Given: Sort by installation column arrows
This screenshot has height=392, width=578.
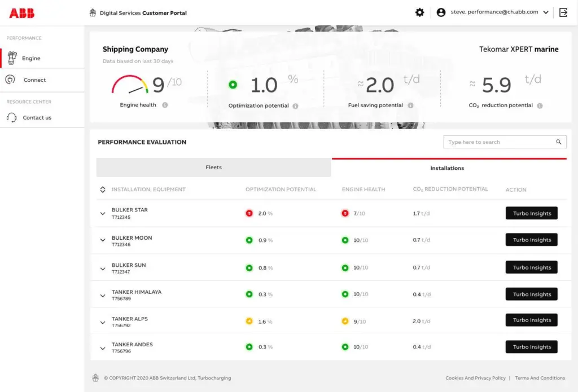Looking at the screenshot, I should (103, 190).
